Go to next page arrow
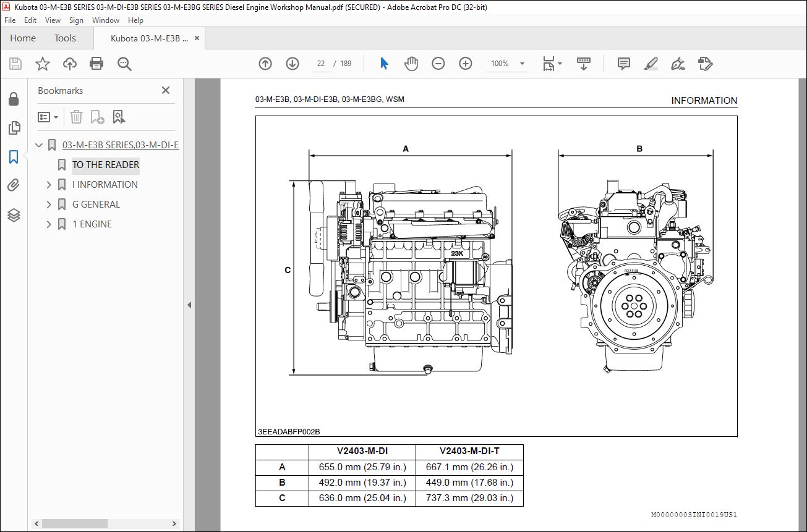807x532 pixels. tap(292, 64)
